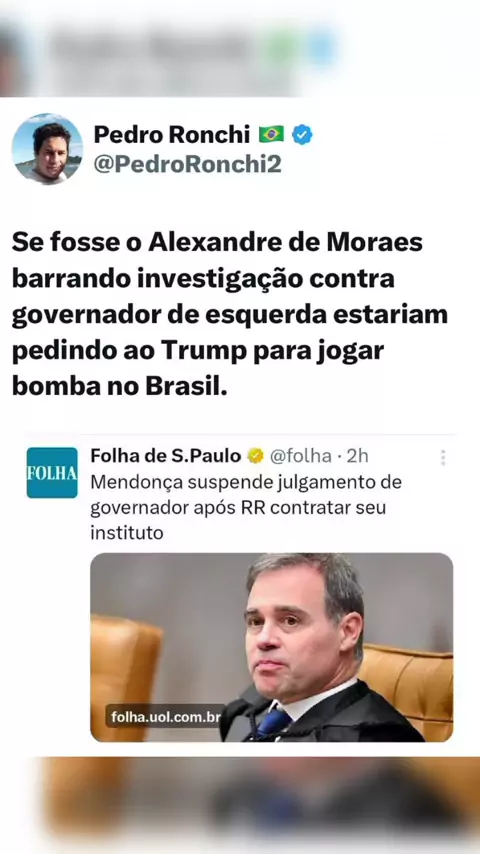Tap the Brazil flag emoji in display name
Screen dimensions: 480x854
(271, 134)
